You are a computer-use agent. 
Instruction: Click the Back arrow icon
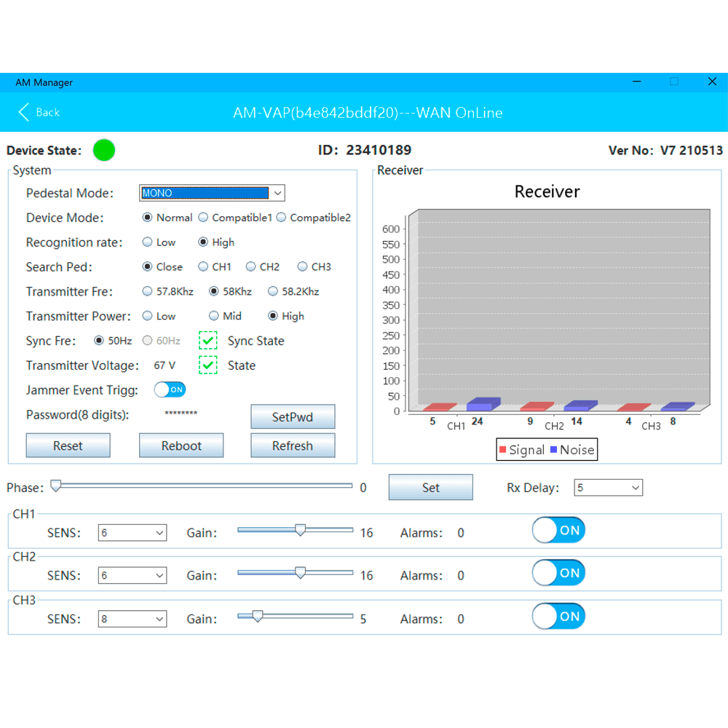[x=24, y=112]
